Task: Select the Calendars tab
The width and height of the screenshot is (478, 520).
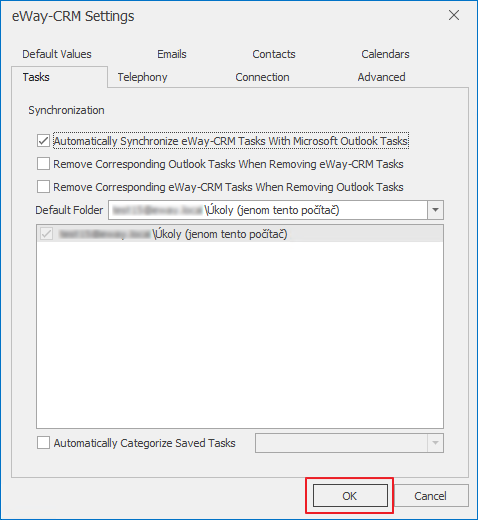Action: coord(385,54)
